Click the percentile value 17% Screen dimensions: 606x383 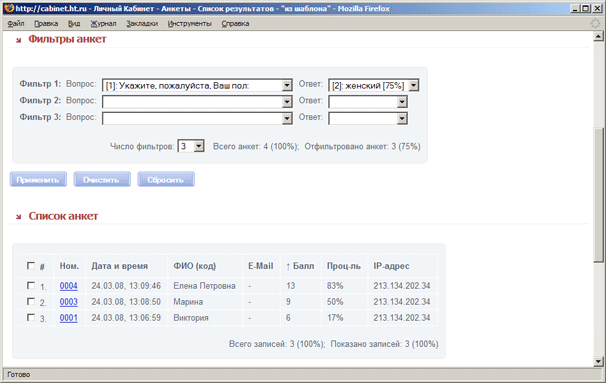335,318
